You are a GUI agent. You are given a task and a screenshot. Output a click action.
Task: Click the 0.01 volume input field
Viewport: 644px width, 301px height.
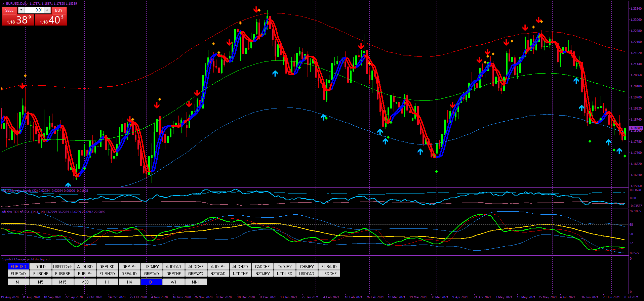pos(34,10)
